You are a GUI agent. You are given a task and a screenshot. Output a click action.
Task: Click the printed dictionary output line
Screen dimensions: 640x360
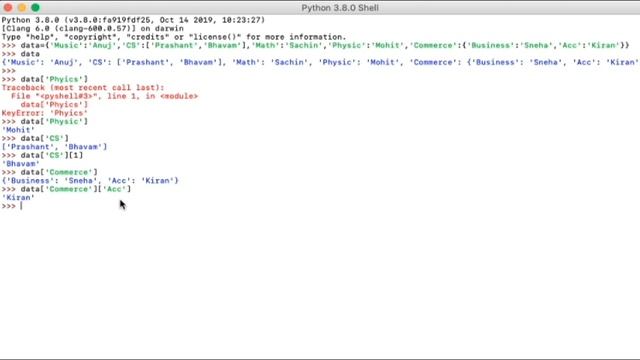[x=320, y=62]
